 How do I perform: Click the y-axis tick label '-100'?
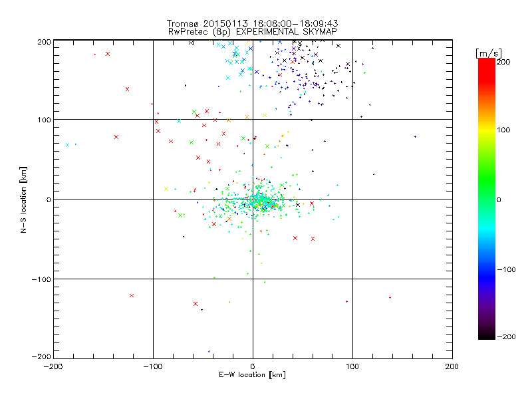click(x=41, y=279)
